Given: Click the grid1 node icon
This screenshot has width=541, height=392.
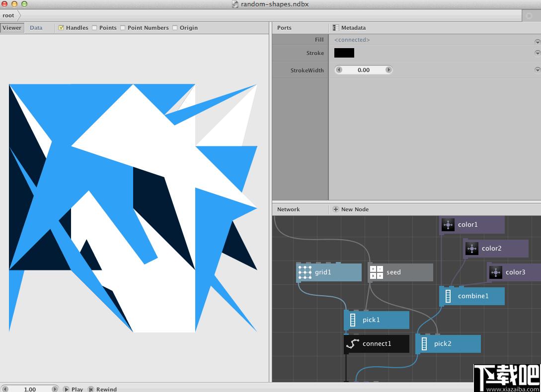Looking at the screenshot, I should pyautogui.click(x=305, y=272).
